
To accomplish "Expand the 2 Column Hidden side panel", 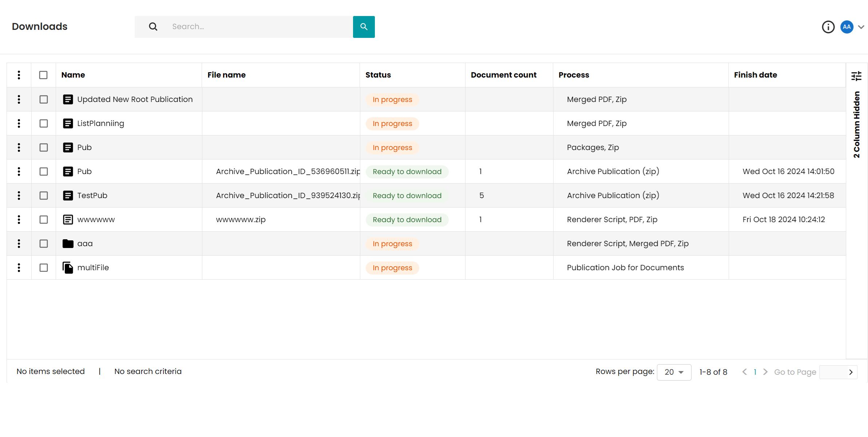I will pyautogui.click(x=857, y=125).
